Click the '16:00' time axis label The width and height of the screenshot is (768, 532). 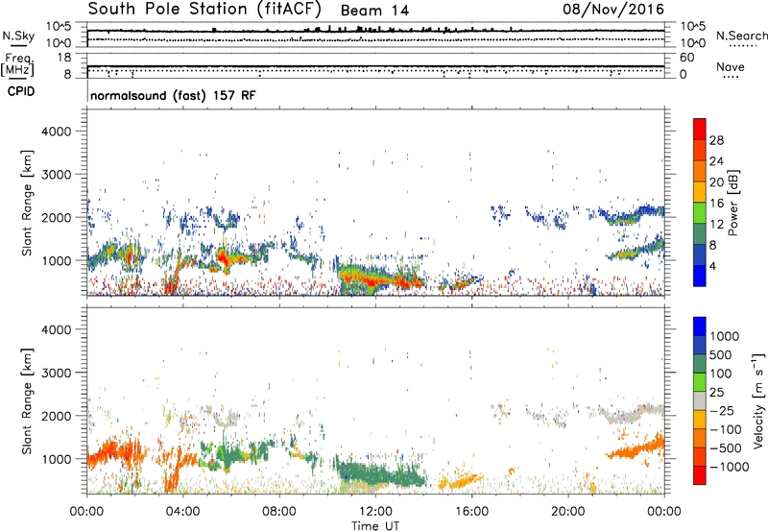tap(471, 512)
